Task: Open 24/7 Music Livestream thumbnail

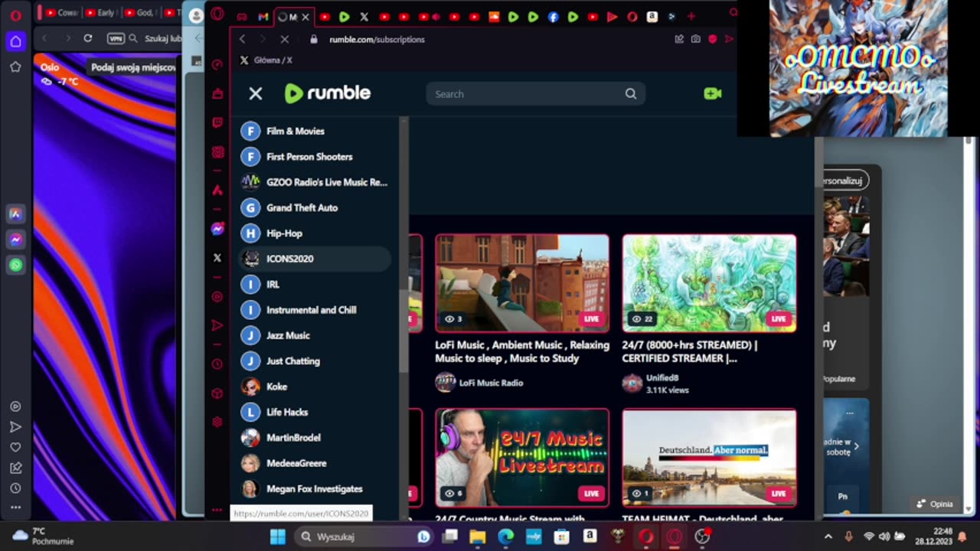Action: tap(522, 458)
